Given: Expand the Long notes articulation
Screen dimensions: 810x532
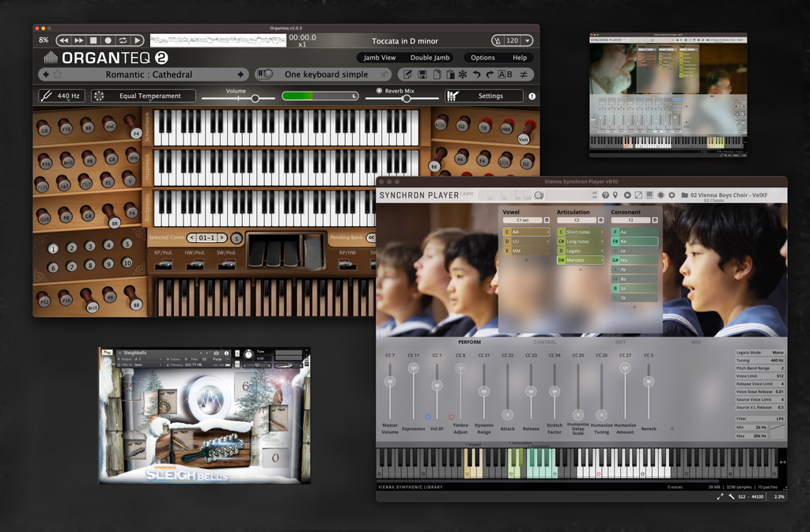Looking at the screenshot, I should tap(602, 241).
